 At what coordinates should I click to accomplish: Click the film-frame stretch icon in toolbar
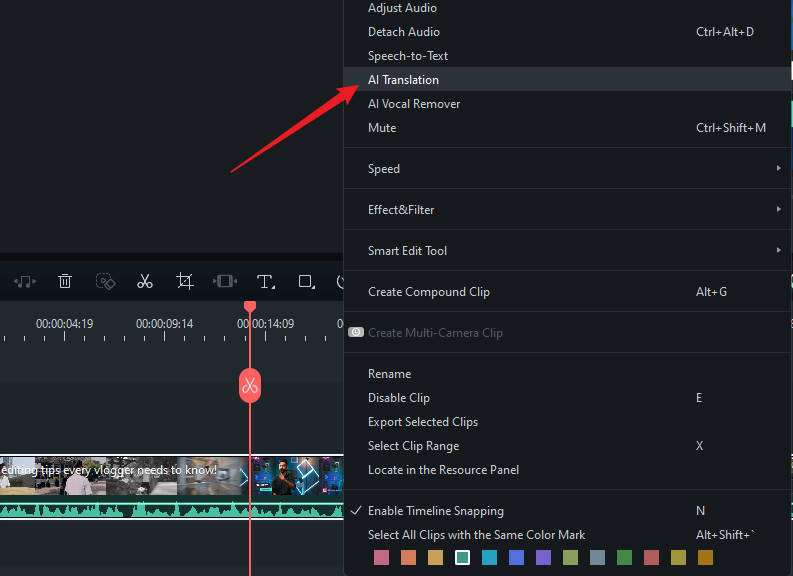(x=225, y=281)
